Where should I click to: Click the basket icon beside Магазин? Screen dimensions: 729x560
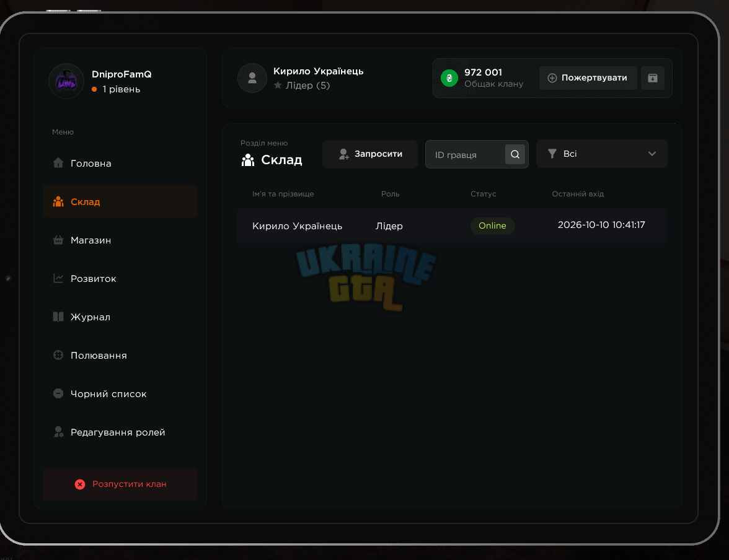click(58, 240)
